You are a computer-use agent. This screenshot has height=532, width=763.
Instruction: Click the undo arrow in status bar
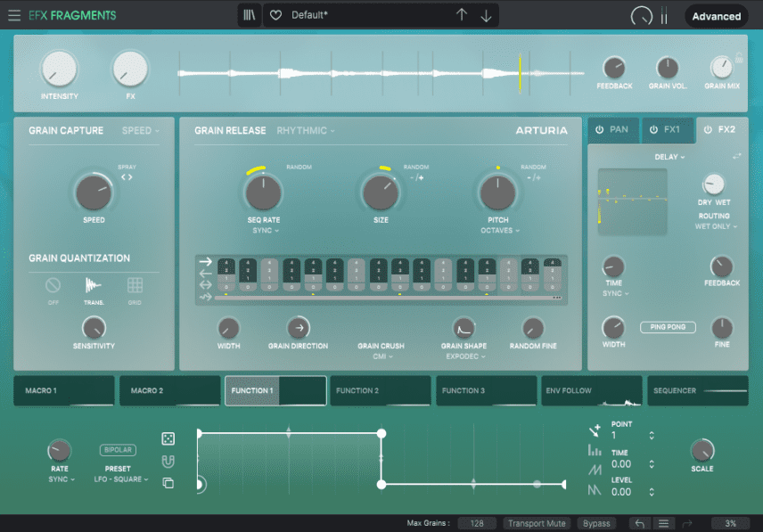(x=640, y=524)
